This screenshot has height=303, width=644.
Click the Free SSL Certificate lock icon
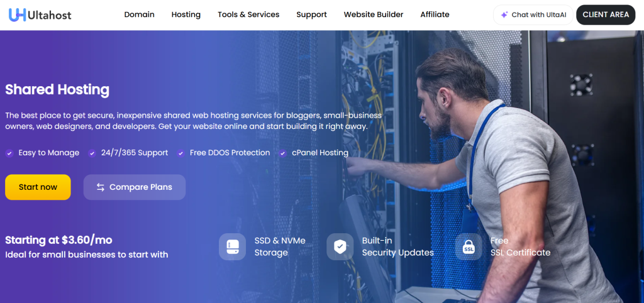click(x=469, y=247)
